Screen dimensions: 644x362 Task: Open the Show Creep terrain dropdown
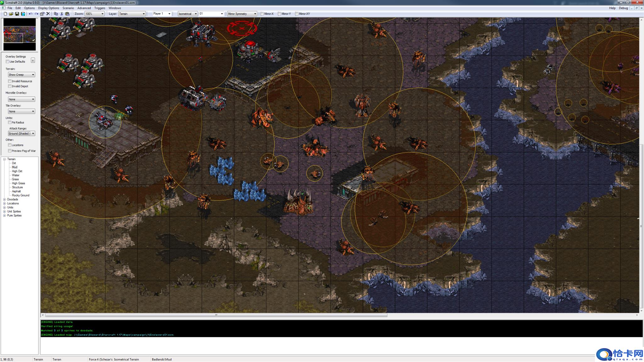[21, 75]
